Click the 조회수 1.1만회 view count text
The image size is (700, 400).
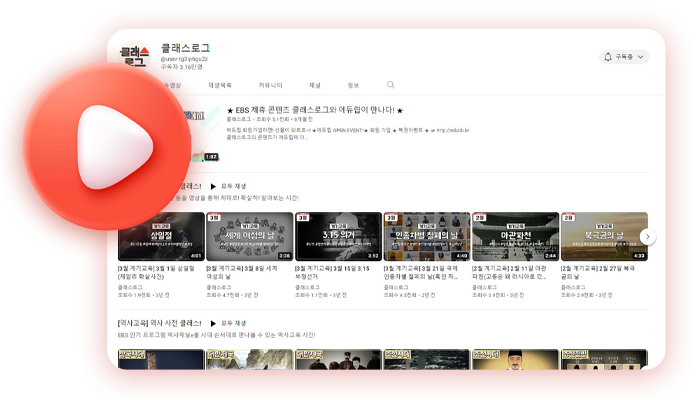(x=311, y=295)
